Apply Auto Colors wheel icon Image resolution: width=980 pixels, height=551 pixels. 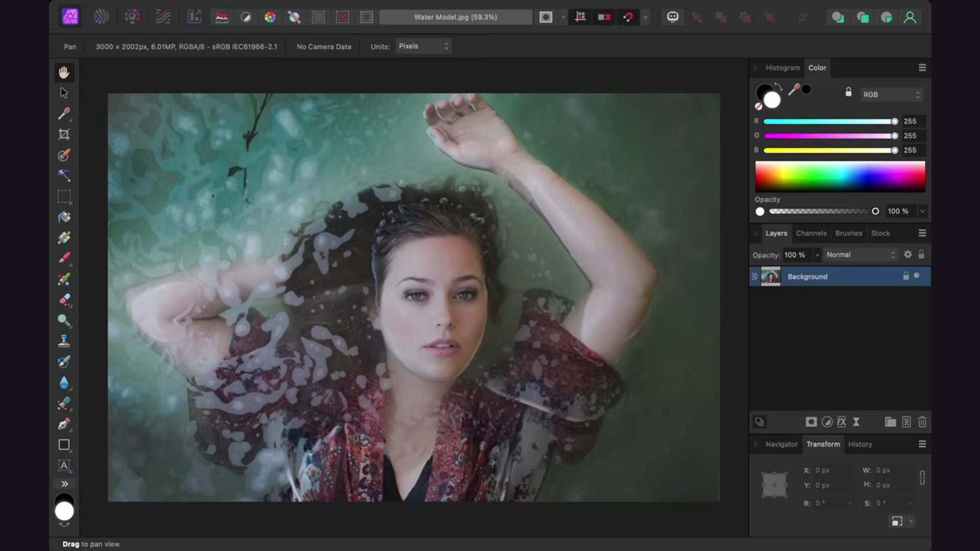(270, 17)
